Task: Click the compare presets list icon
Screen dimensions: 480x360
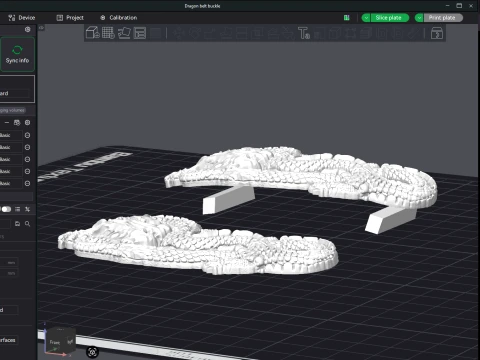Action: (x=17, y=209)
